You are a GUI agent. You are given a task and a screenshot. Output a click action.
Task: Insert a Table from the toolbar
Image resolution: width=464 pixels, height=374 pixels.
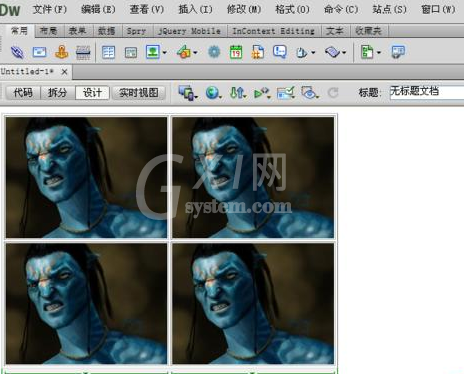tap(108, 52)
